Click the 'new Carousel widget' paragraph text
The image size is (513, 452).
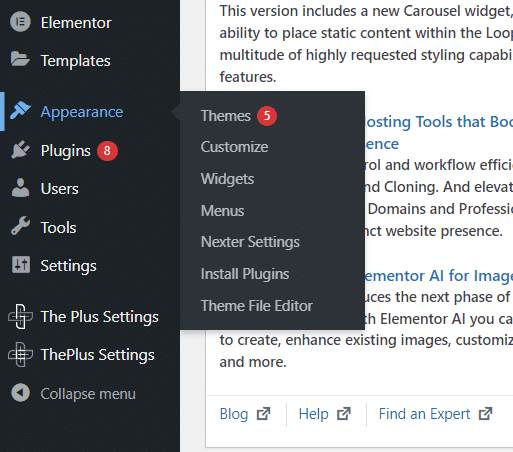366,44
